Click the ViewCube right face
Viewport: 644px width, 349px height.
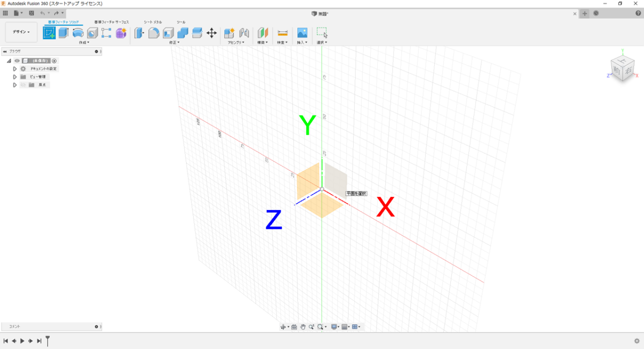(x=627, y=70)
